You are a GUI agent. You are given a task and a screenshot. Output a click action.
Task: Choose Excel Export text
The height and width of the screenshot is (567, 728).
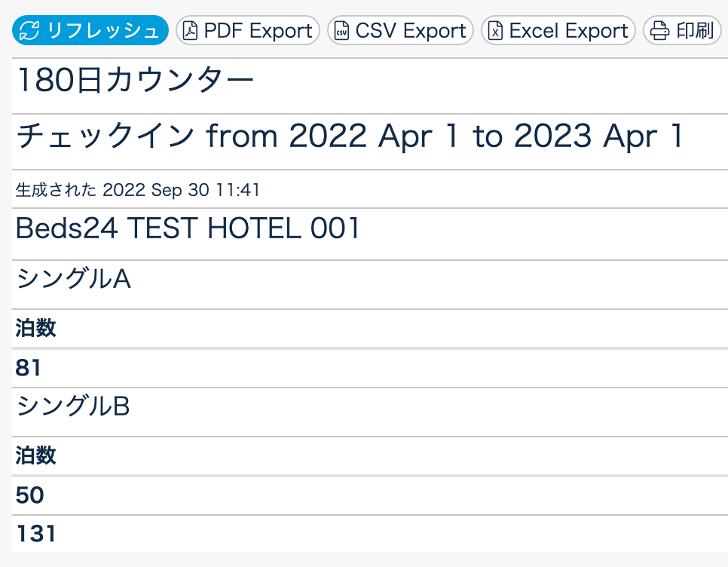(568, 31)
